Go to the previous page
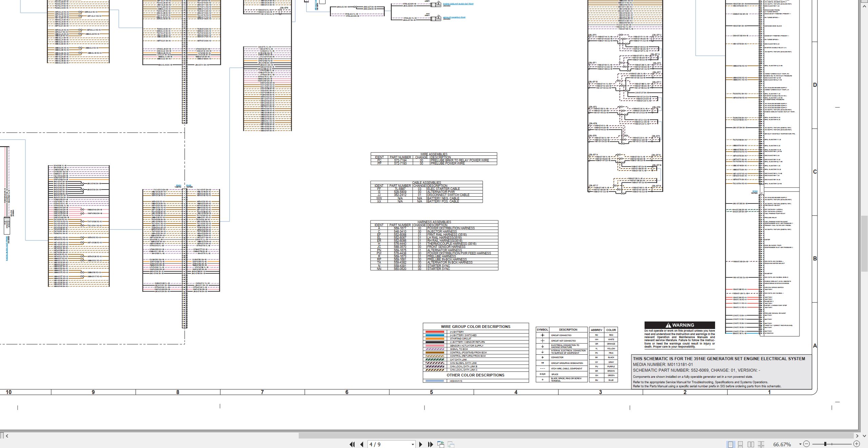The image size is (868, 448). click(362, 444)
